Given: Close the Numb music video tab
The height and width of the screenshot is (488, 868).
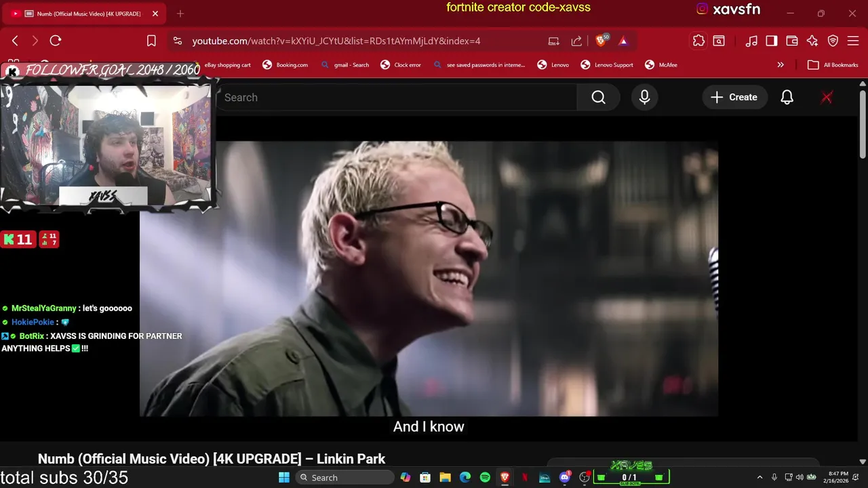Looking at the screenshot, I should [155, 14].
